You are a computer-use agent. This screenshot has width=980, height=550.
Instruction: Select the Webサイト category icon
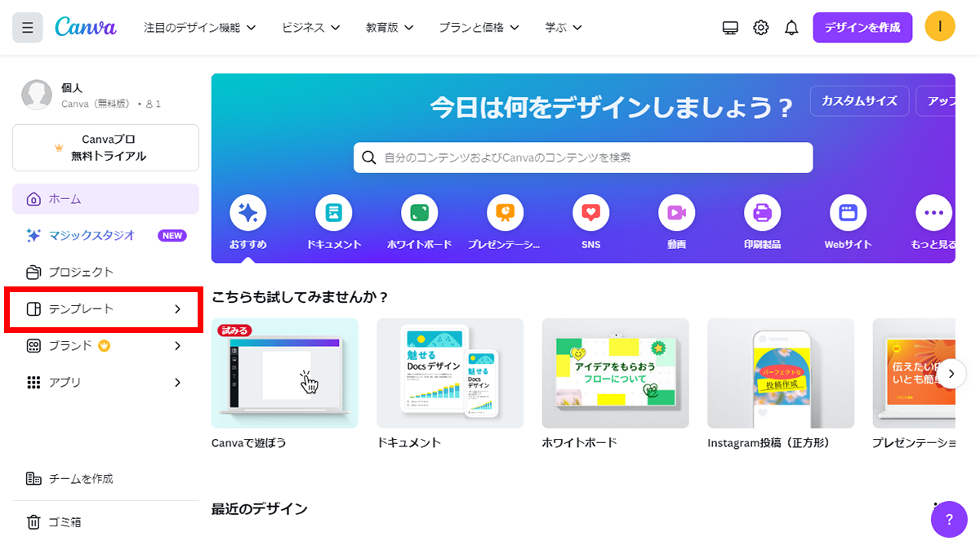point(848,214)
